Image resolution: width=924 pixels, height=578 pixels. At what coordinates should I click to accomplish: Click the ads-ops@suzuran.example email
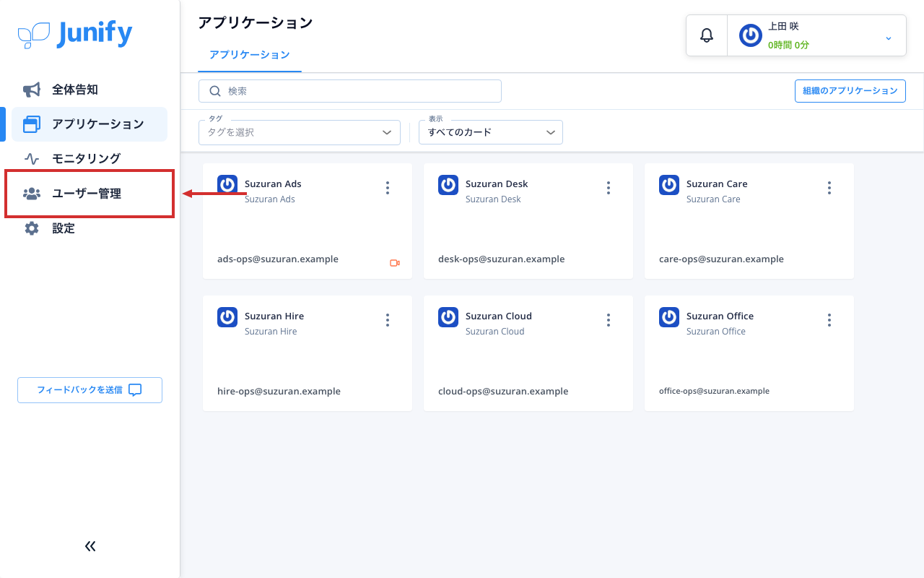pos(278,259)
